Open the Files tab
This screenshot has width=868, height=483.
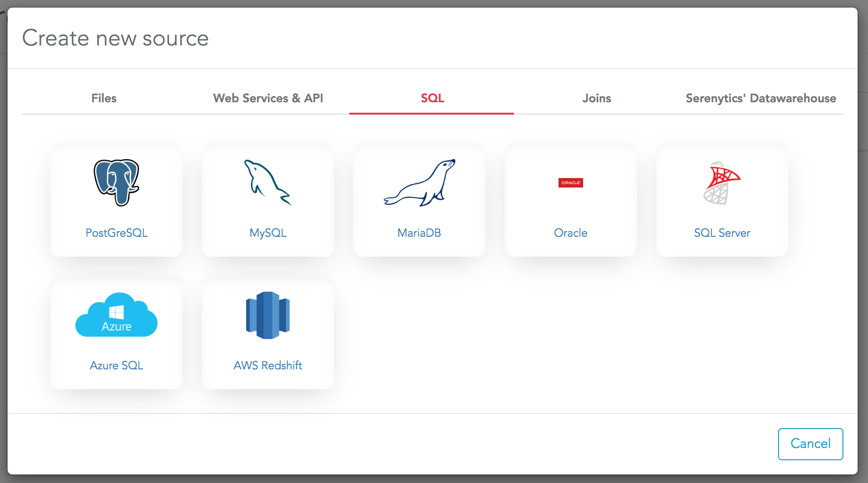104,98
